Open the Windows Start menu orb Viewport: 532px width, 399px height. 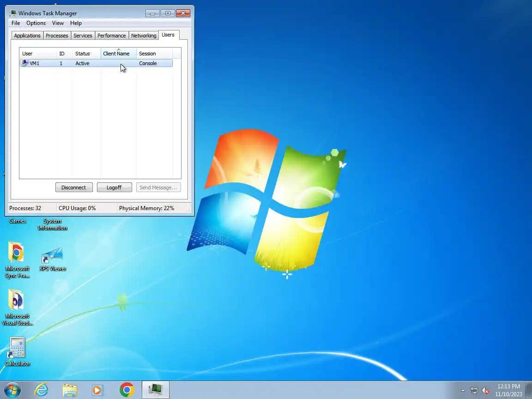pyautogui.click(x=12, y=390)
